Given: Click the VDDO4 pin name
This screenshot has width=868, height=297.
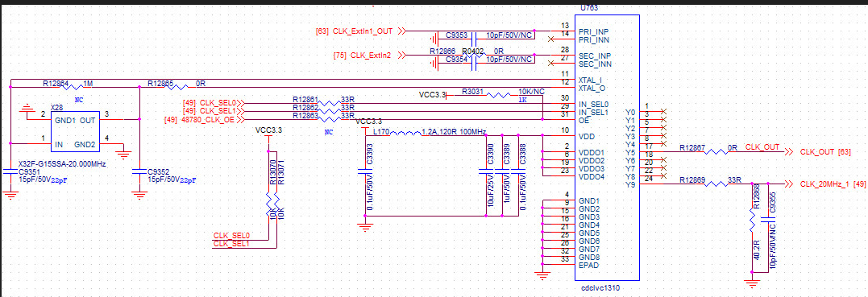Looking at the screenshot, I should click(592, 176).
